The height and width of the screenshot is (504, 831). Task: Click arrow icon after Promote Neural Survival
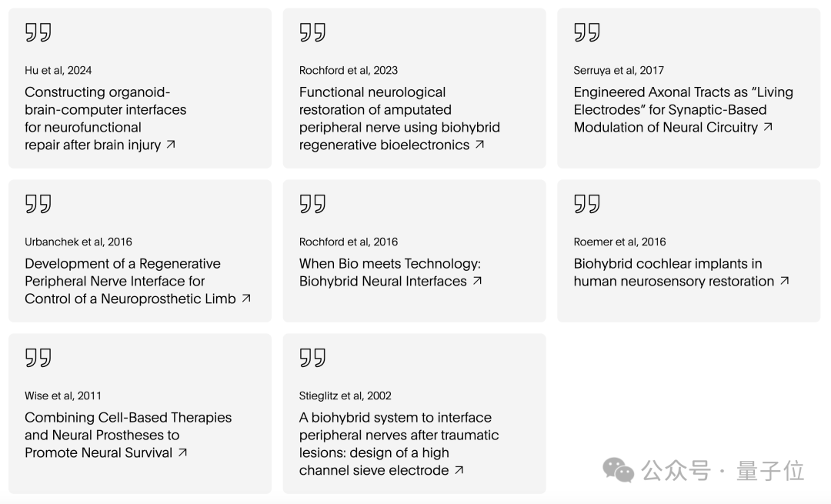pyautogui.click(x=182, y=452)
